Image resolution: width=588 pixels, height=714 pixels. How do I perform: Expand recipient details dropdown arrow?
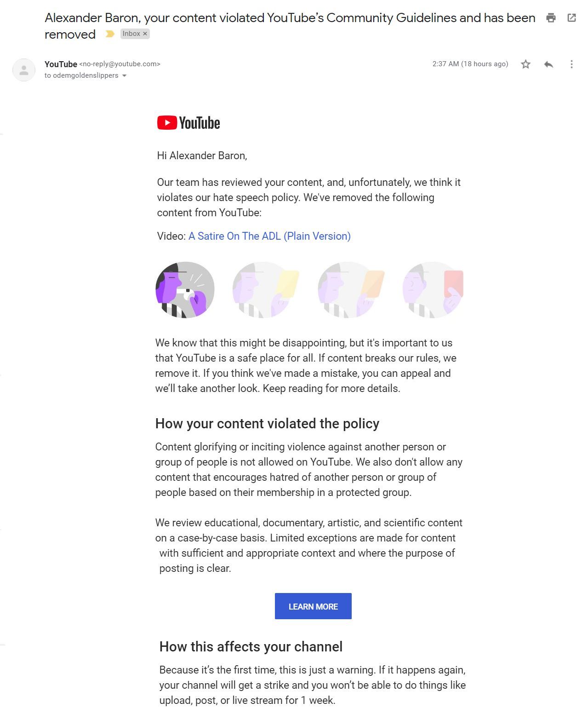[124, 76]
